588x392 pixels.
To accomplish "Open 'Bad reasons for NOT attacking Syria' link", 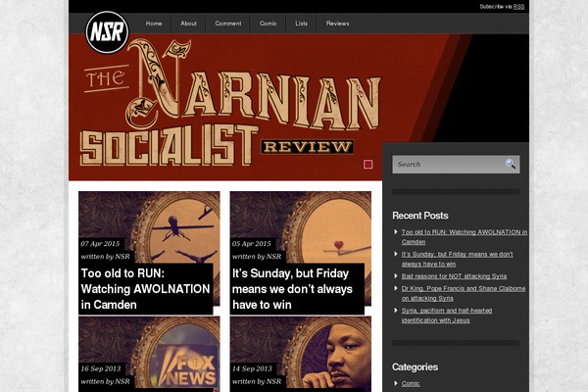I will point(454,276).
